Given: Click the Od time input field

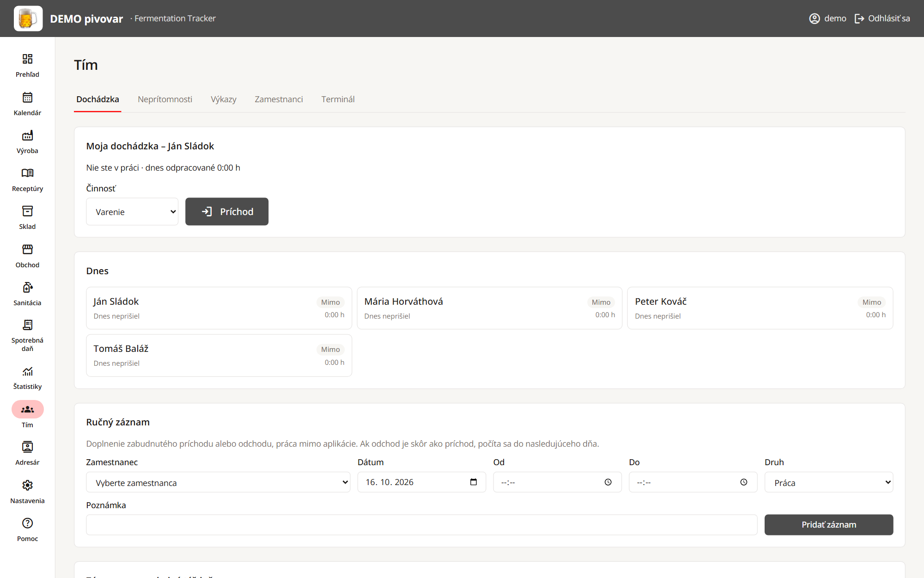Looking at the screenshot, I should 557,482.
